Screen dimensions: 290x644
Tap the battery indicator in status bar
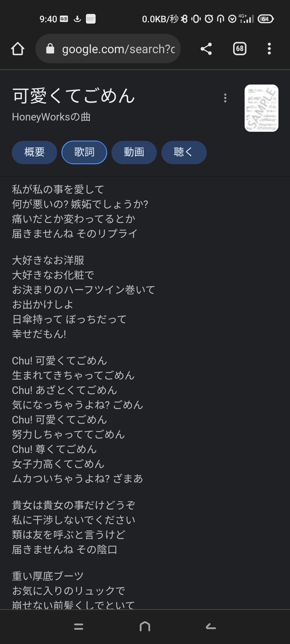[x=266, y=19]
